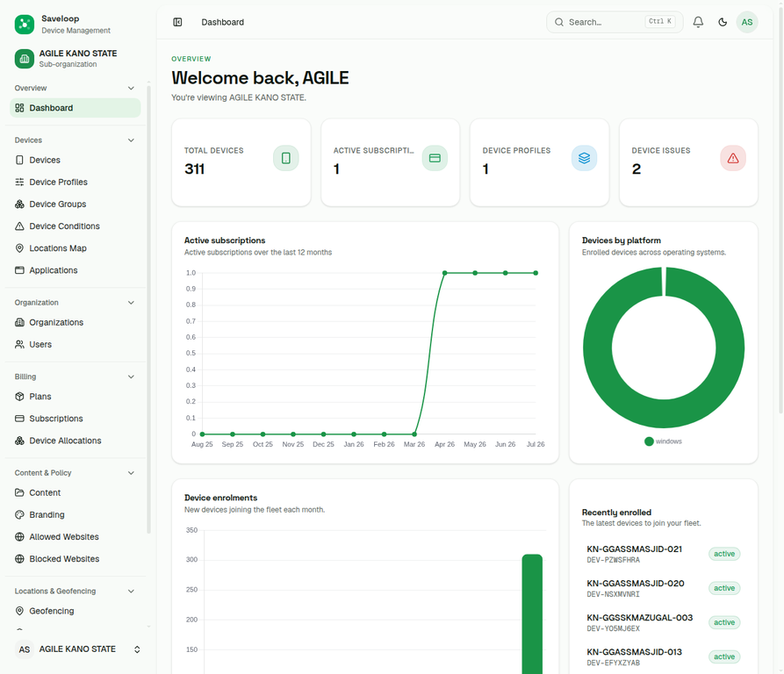Click the Subscriptions card icon in sidebar
This screenshot has width=784, height=674.
pos(19,419)
